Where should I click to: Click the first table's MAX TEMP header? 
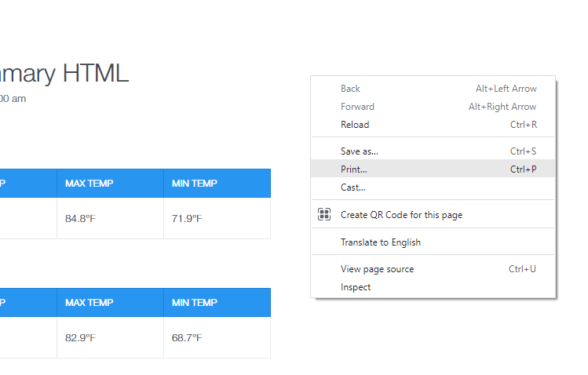click(89, 184)
